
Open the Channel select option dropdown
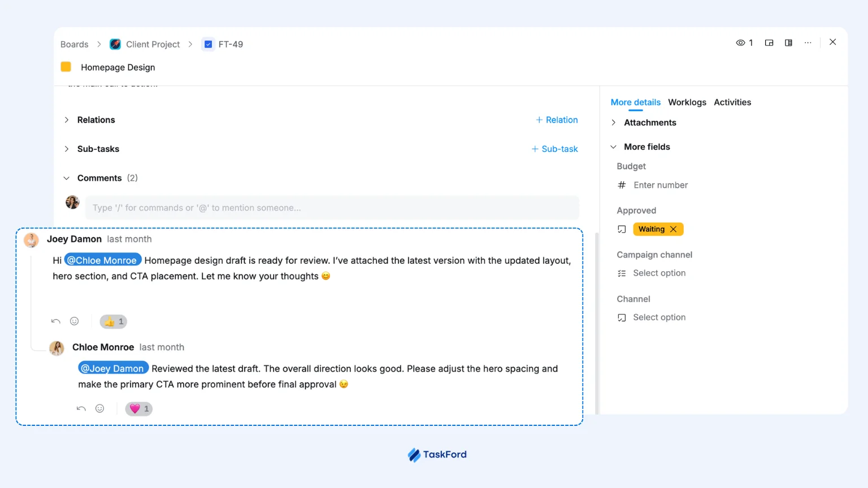click(x=659, y=317)
